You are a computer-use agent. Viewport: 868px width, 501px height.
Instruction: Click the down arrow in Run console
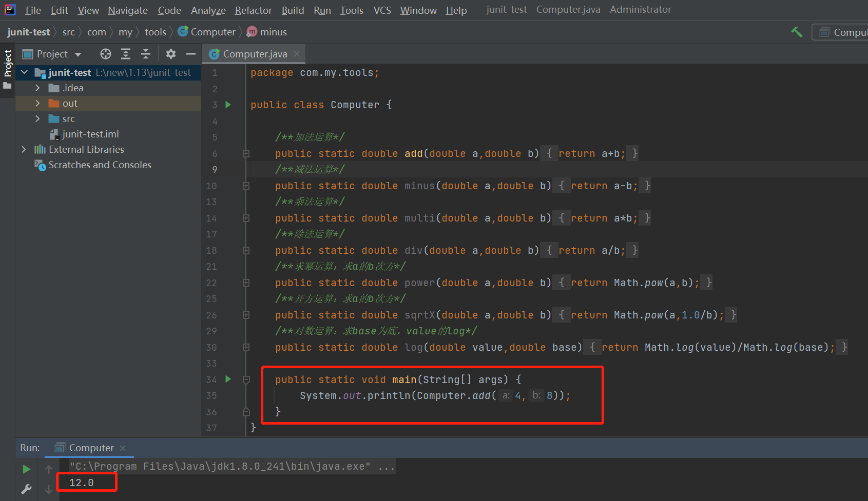[49, 489]
